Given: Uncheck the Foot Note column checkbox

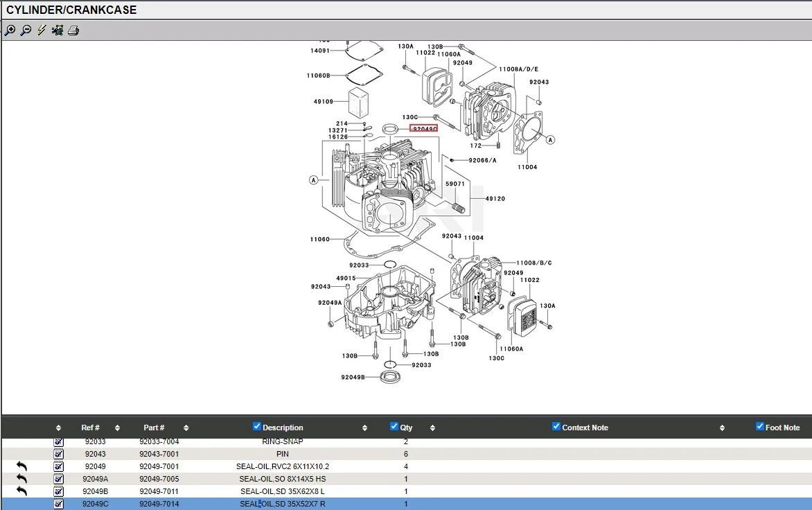Looking at the screenshot, I should 759,427.
